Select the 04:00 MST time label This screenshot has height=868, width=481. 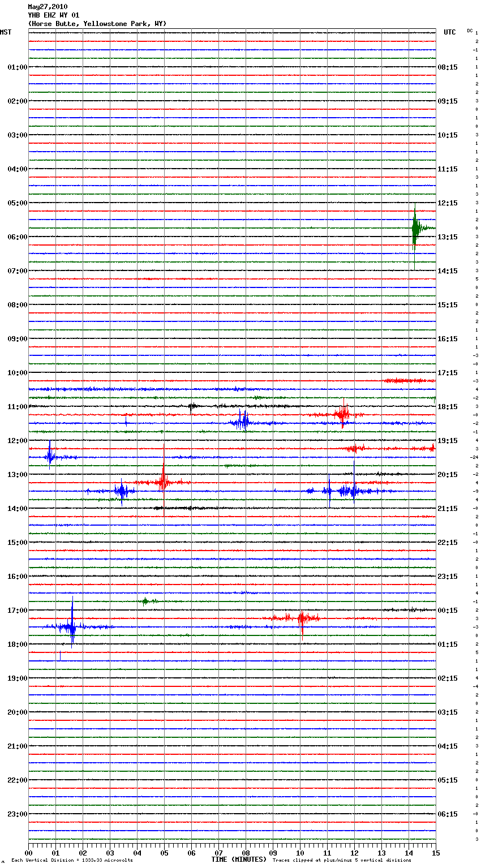coord(18,169)
